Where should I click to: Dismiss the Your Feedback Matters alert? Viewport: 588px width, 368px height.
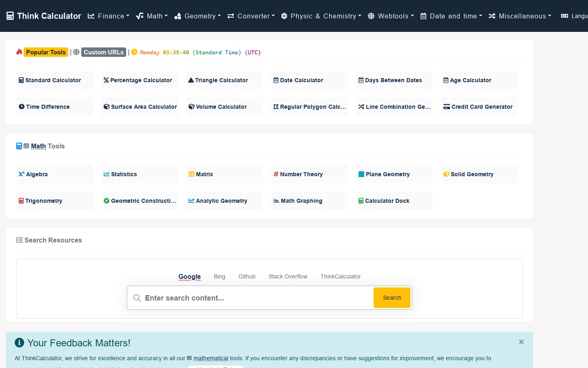(x=521, y=342)
